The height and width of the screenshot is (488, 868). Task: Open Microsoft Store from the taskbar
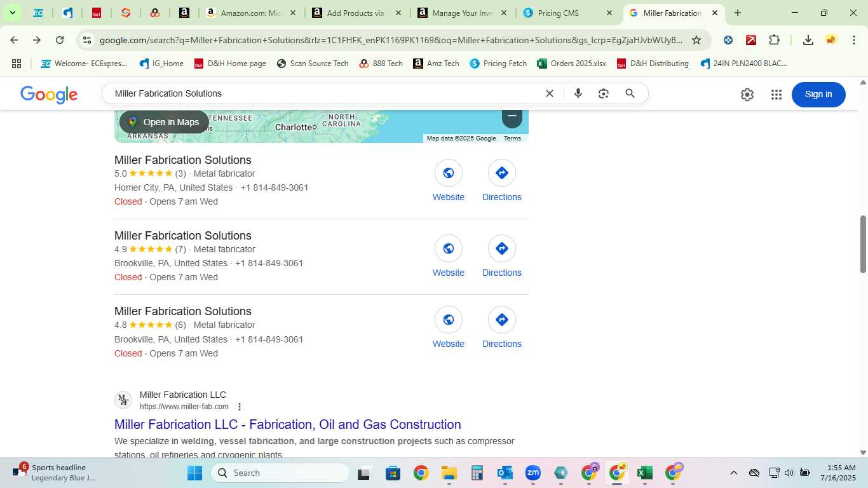click(393, 473)
